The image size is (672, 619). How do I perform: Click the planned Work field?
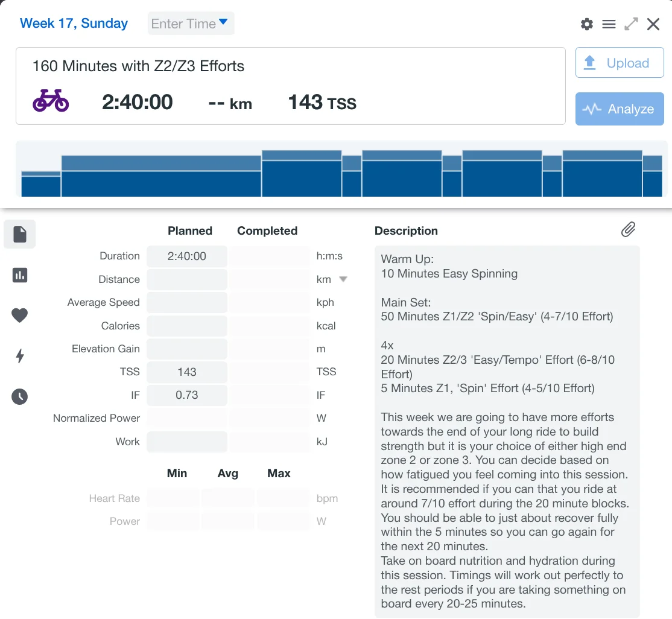187,442
